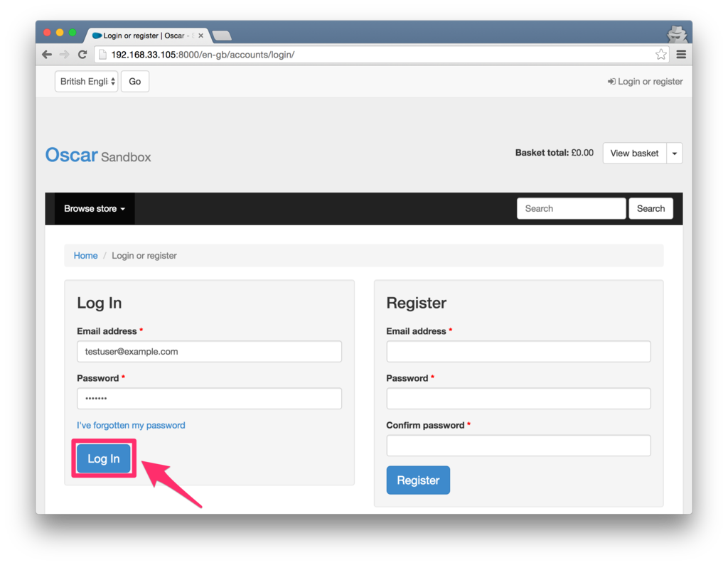Click the macOS red close window button

click(47, 33)
